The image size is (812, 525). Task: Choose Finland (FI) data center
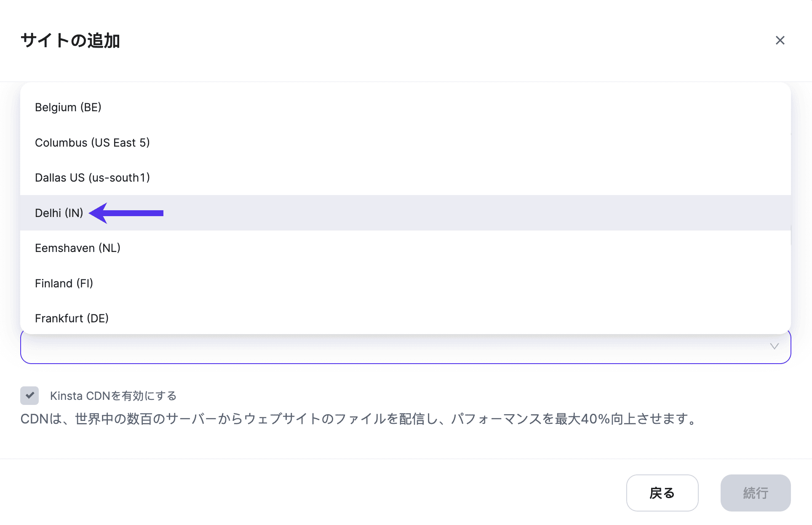pyautogui.click(x=64, y=283)
